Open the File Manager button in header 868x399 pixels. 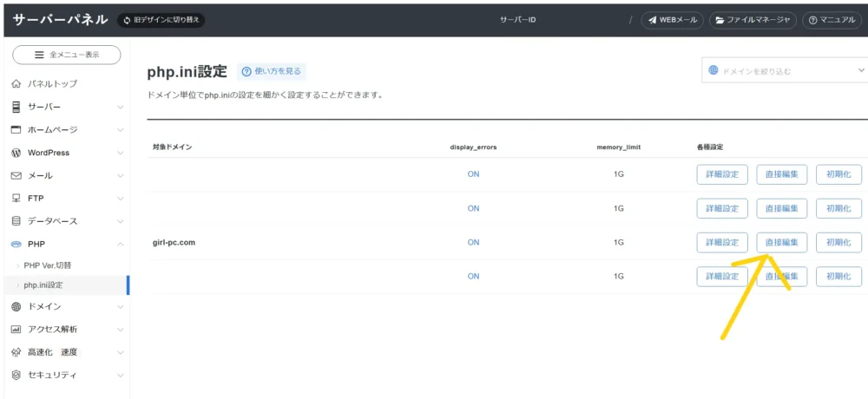(x=753, y=20)
